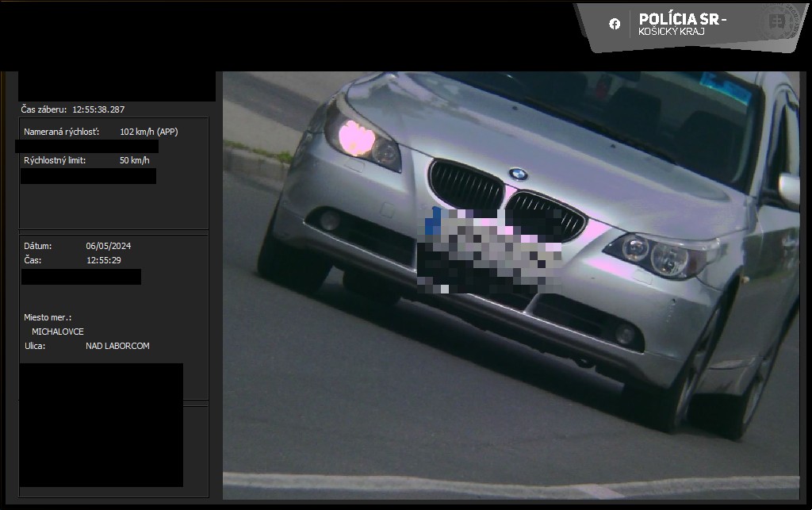Click the car's side mirror
The image size is (812, 510).
pyautogui.click(x=789, y=190)
